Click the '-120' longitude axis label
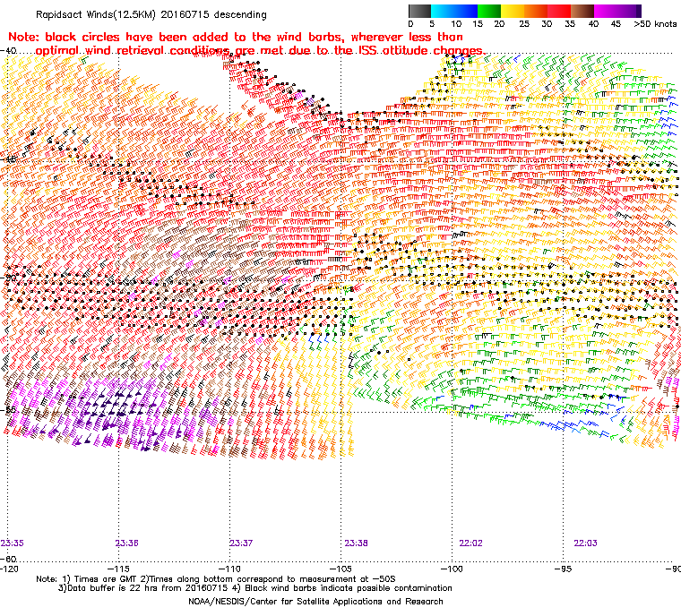Viewport: 681px width, 616px height. [x=10, y=569]
